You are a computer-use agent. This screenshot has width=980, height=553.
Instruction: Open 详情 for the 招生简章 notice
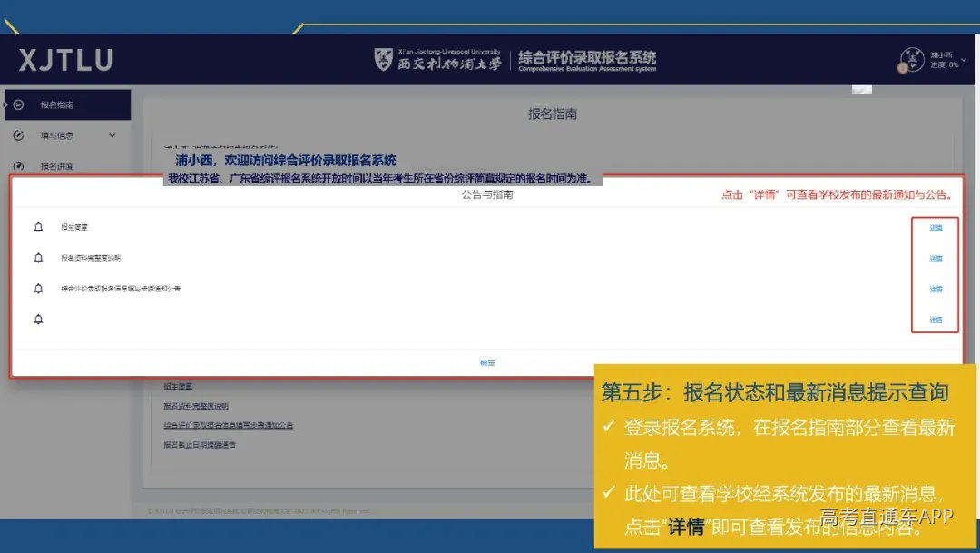[936, 227]
